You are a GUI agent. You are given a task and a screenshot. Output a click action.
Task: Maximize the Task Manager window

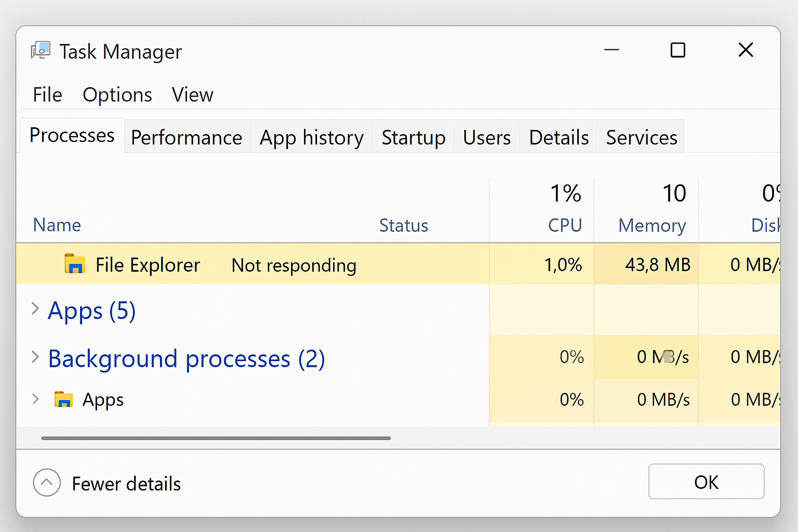click(678, 50)
